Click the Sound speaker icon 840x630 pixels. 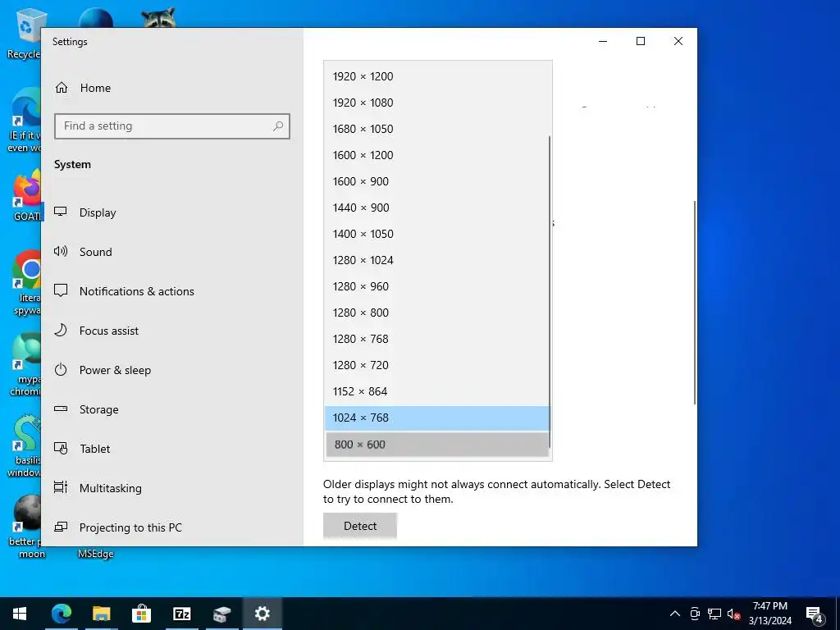tap(61, 251)
